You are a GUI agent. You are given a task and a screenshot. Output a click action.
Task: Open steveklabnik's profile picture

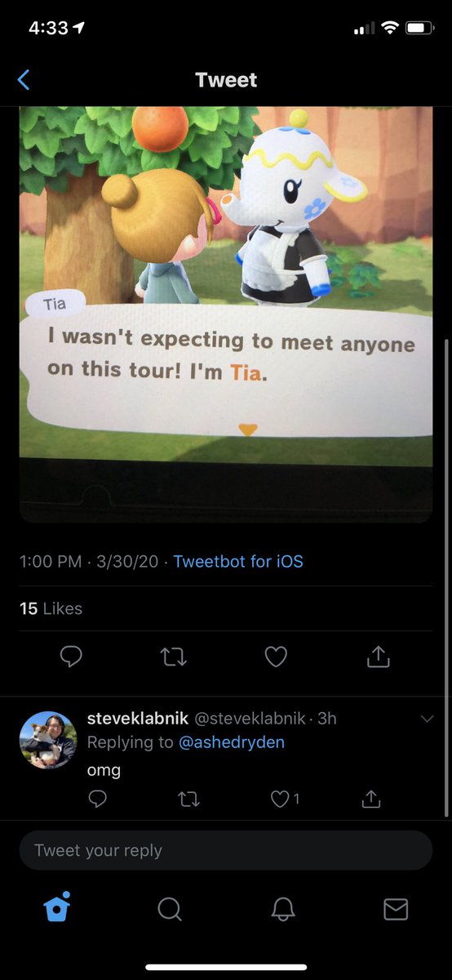(x=48, y=740)
